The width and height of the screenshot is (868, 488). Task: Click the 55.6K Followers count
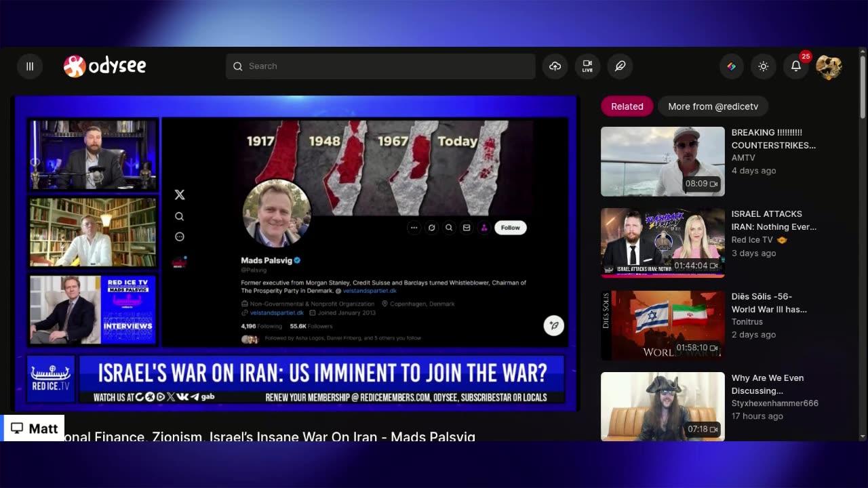[x=311, y=326]
